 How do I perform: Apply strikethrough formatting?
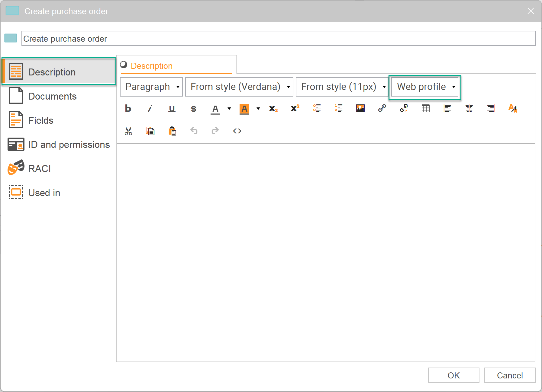(194, 108)
